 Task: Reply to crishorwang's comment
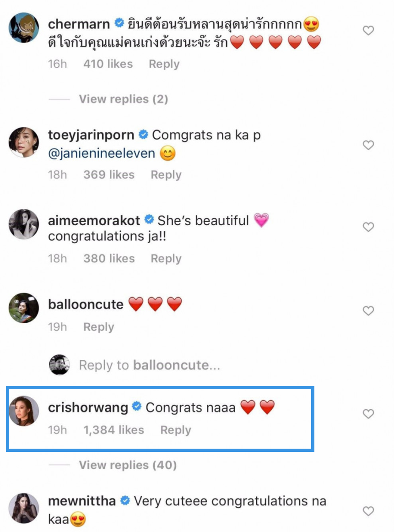coord(175,430)
